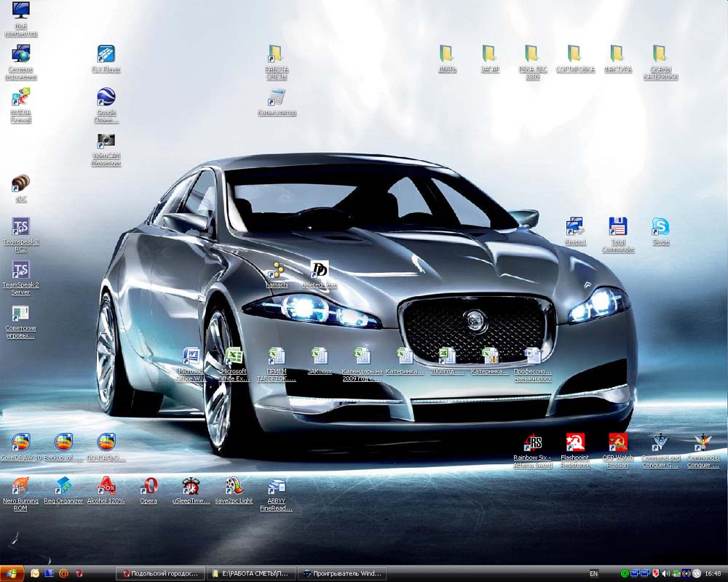Launch Alcohol 120% from the desktop
Viewport: 728px width, 582px height.
[106, 486]
